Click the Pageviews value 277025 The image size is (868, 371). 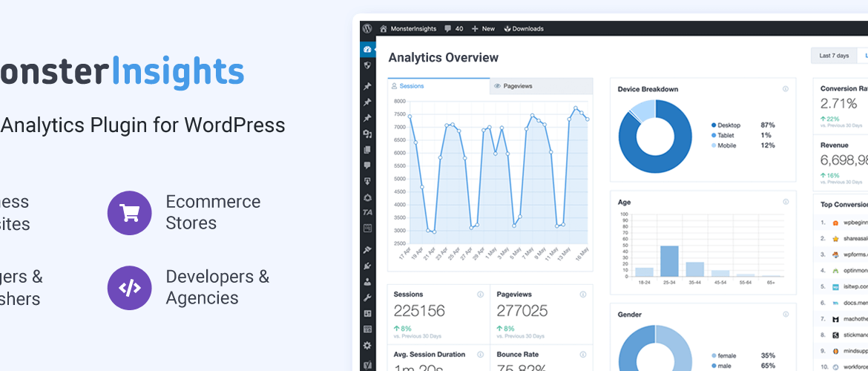click(522, 311)
